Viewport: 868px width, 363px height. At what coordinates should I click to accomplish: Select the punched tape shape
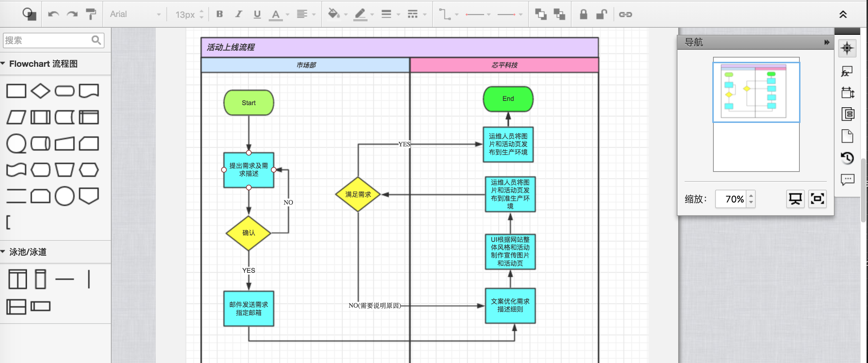click(16, 170)
